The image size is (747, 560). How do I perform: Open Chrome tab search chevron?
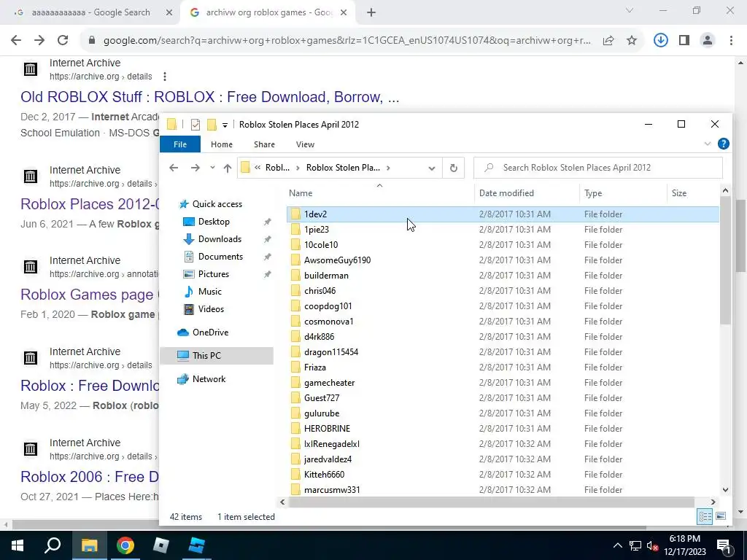[630, 10]
